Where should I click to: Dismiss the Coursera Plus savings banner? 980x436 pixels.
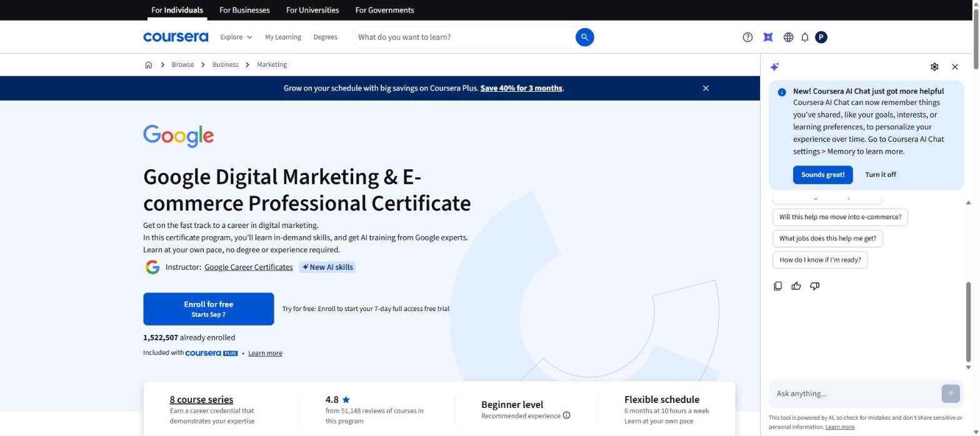pyautogui.click(x=706, y=88)
